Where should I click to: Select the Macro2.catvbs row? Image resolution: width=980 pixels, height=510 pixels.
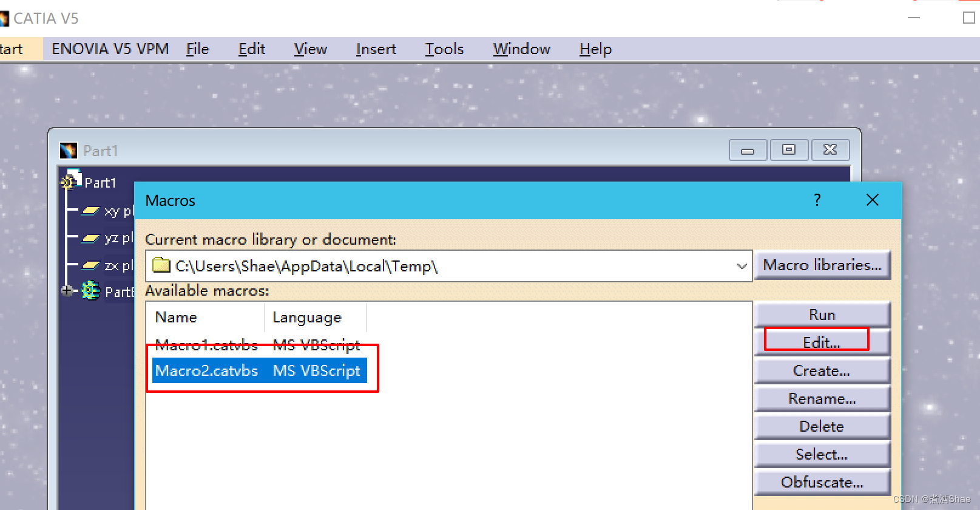[x=260, y=370]
